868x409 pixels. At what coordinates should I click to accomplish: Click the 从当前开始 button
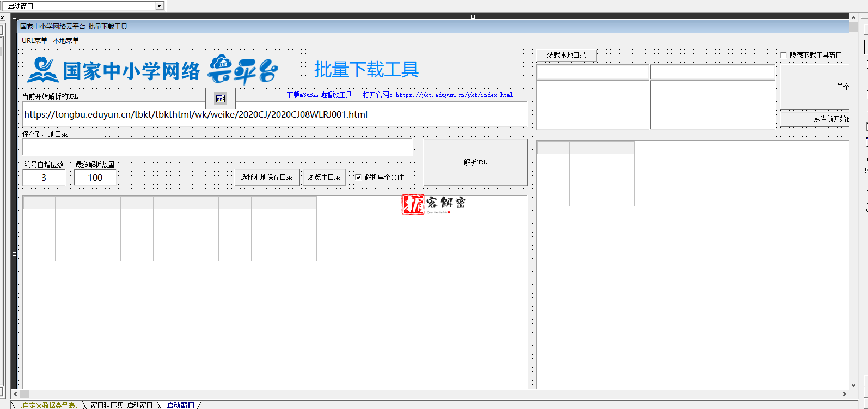pyautogui.click(x=815, y=119)
